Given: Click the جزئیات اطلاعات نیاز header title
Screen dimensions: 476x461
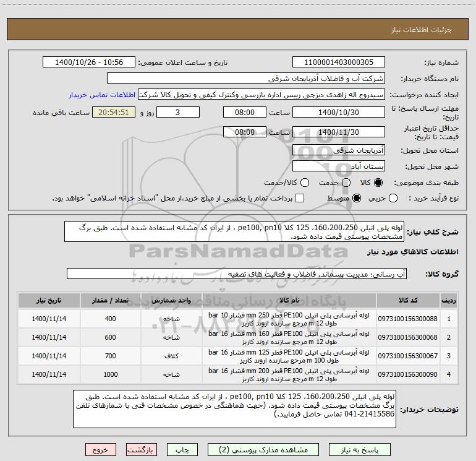Looking at the screenshot, I should [422, 30].
